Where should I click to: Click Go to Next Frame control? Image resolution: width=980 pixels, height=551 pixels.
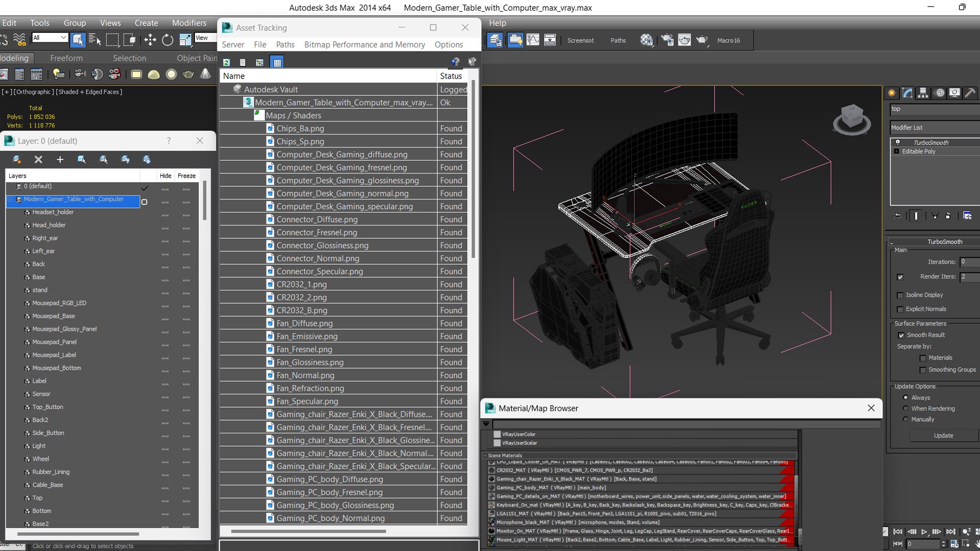[x=937, y=532]
